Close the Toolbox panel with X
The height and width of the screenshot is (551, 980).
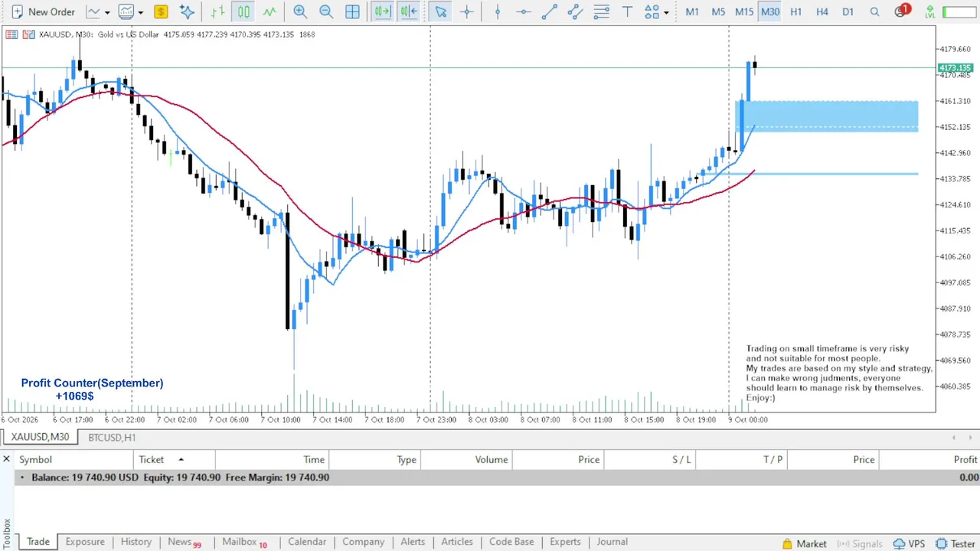pos(6,459)
